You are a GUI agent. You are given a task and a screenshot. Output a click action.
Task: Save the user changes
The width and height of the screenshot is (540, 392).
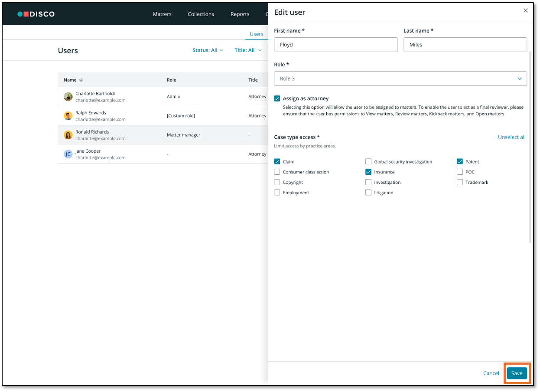(517, 373)
